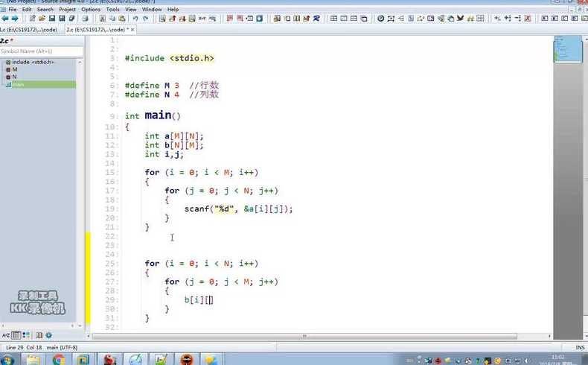Click the Redo arrow icon
Image resolution: width=588 pixels, height=365 pixels.
coord(145,18)
